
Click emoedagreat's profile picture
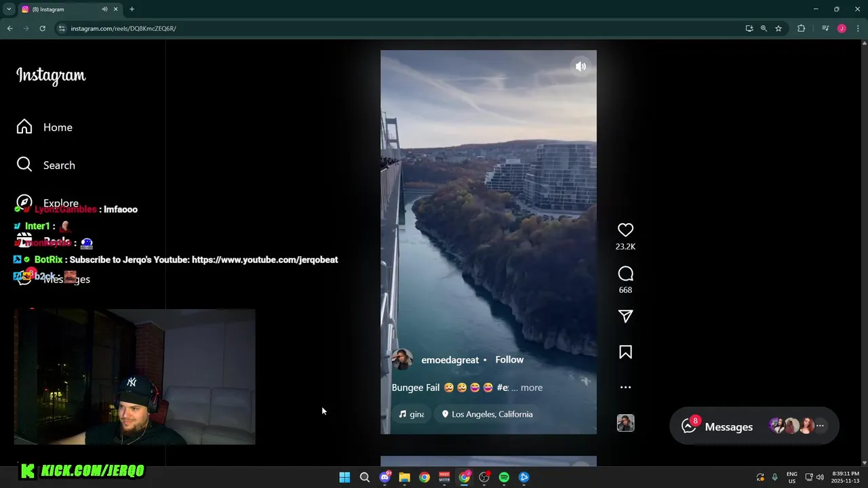(402, 360)
